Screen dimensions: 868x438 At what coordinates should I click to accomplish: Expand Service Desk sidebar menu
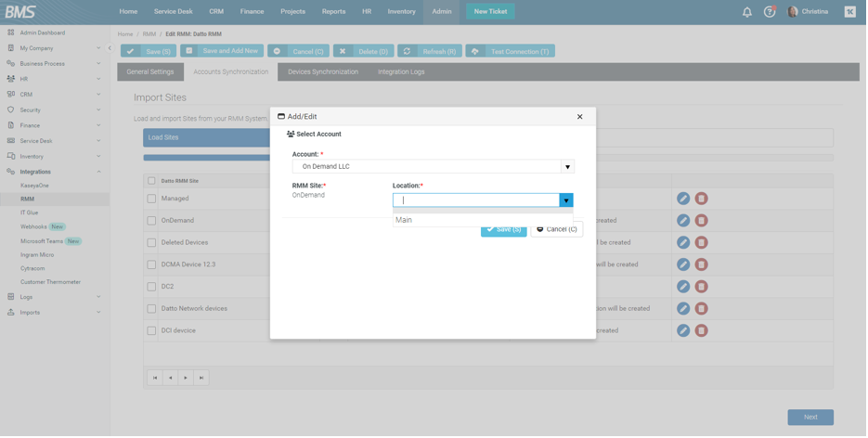click(56, 141)
